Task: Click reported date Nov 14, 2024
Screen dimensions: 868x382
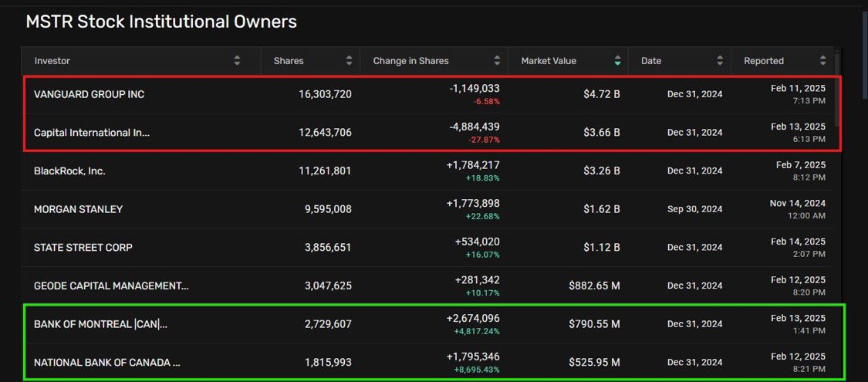Action: (x=797, y=203)
